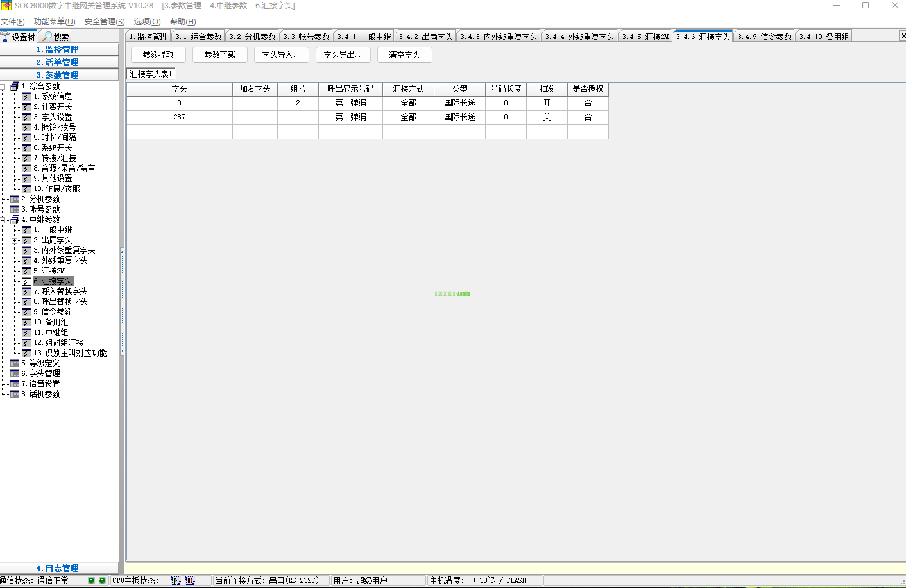Image resolution: width=906 pixels, height=588 pixels.
Task: Click the 信令参数 checkmark icon
Action: (x=26, y=312)
